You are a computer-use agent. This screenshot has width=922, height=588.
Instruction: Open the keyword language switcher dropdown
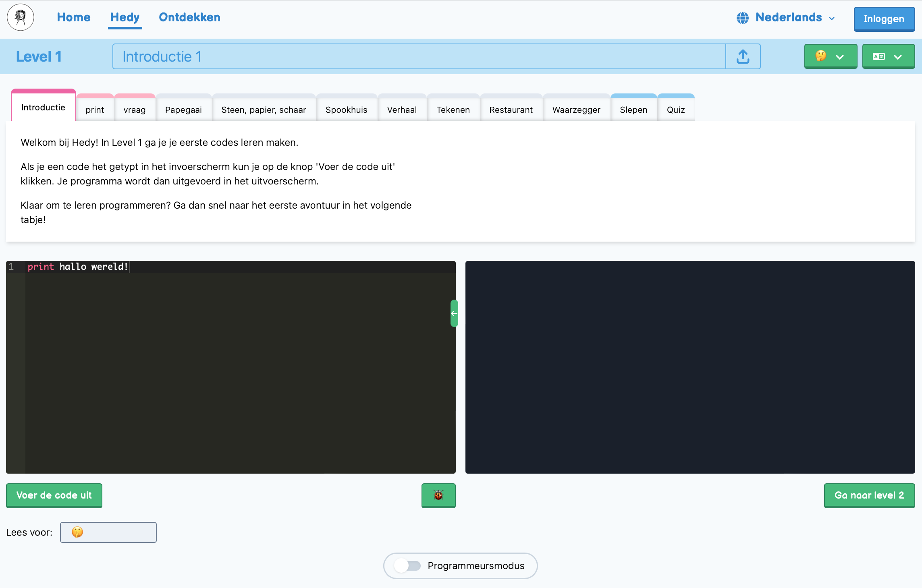888,56
